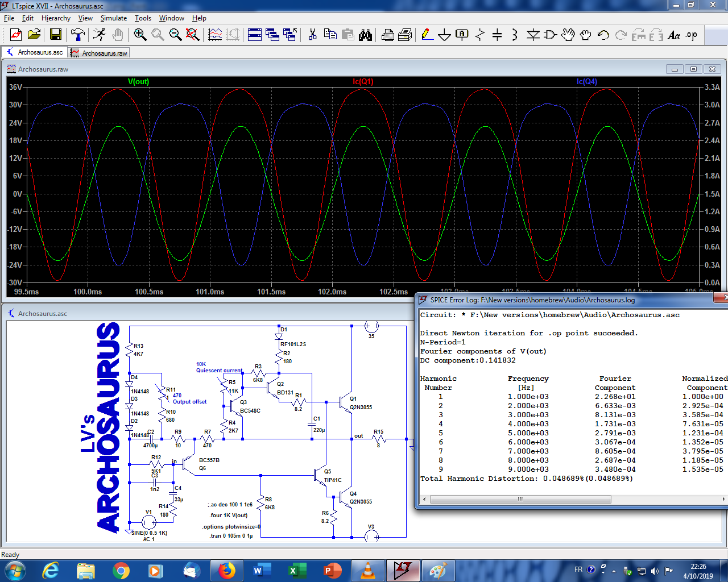Select the Zoom Out magnifier
This screenshot has width=728, height=582.
tap(176, 35)
